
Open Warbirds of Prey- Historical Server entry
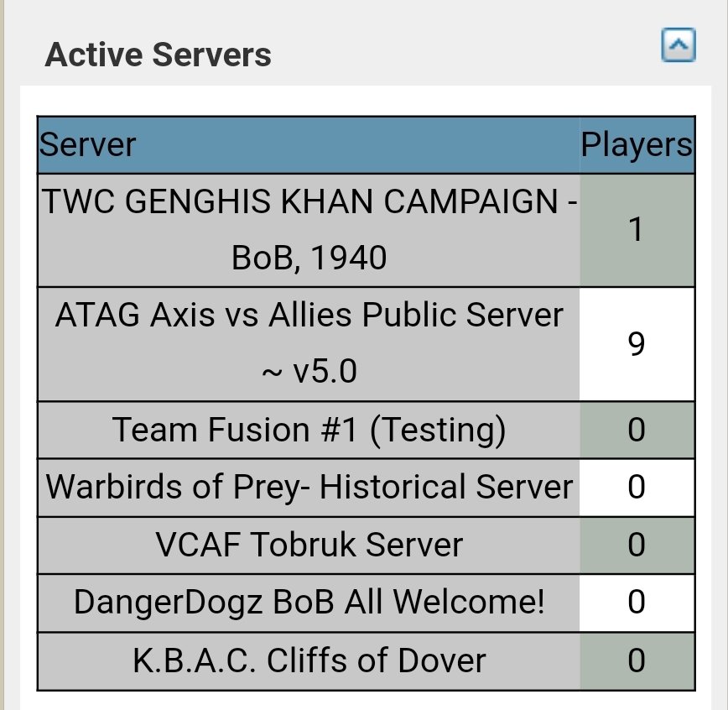[309, 487]
